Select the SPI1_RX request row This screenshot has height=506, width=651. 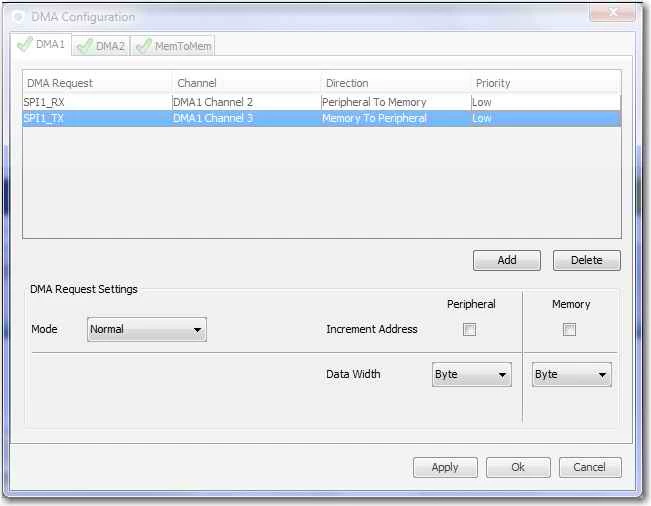point(322,102)
